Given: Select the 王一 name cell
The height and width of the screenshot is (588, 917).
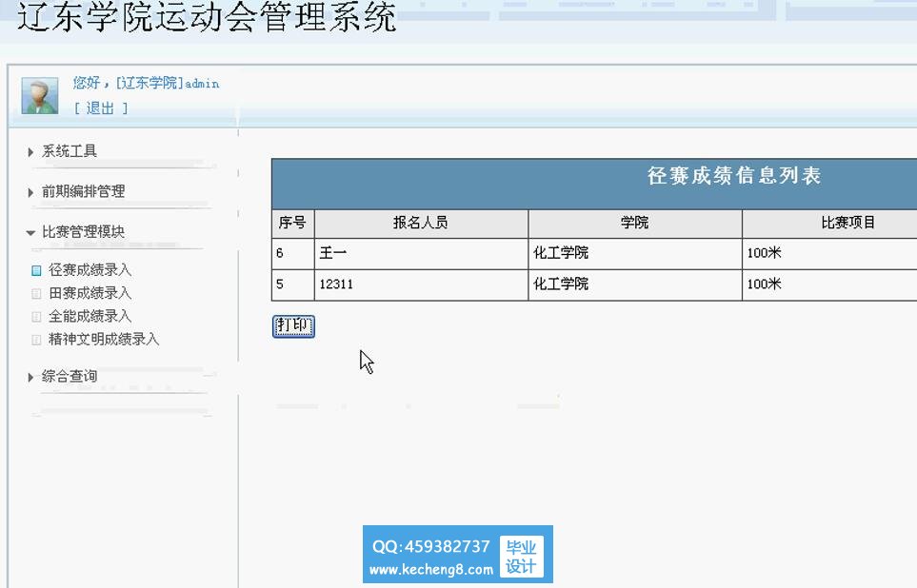Looking at the screenshot, I should point(421,253).
